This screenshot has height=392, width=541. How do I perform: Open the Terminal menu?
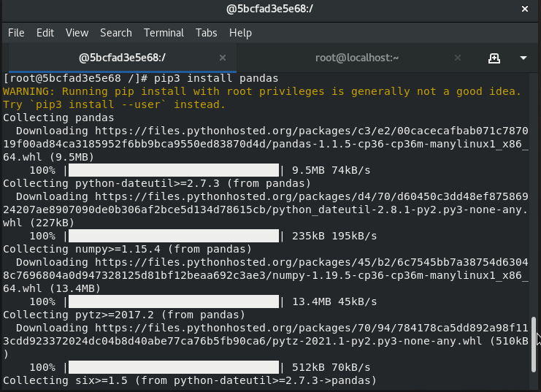click(x=164, y=33)
